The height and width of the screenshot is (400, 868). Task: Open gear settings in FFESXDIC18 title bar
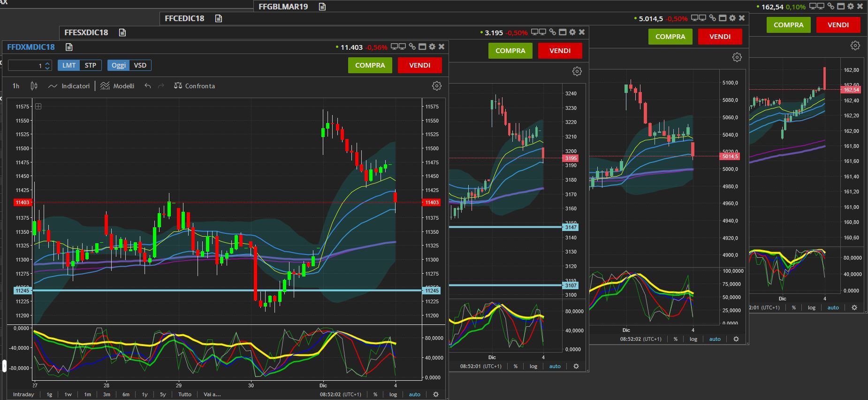coord(572,32)
